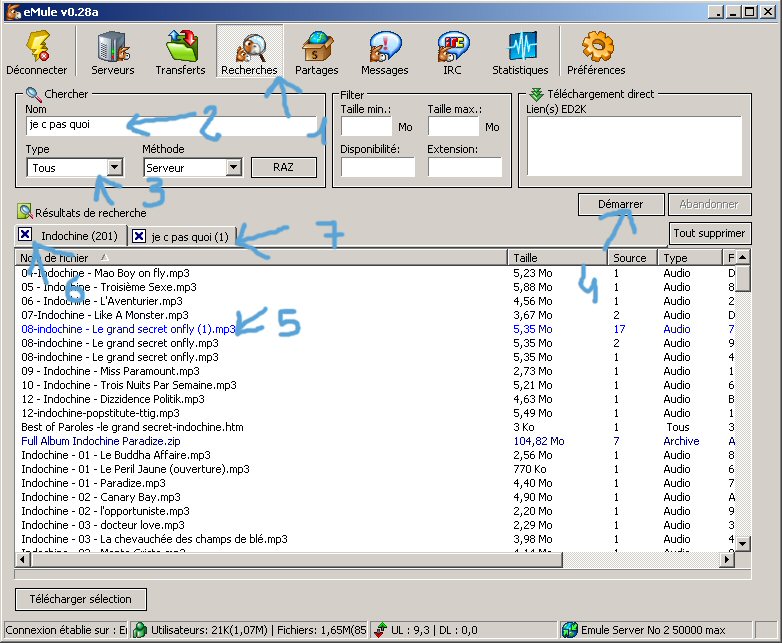Open the Partages panel

click(x=317, y=52)
